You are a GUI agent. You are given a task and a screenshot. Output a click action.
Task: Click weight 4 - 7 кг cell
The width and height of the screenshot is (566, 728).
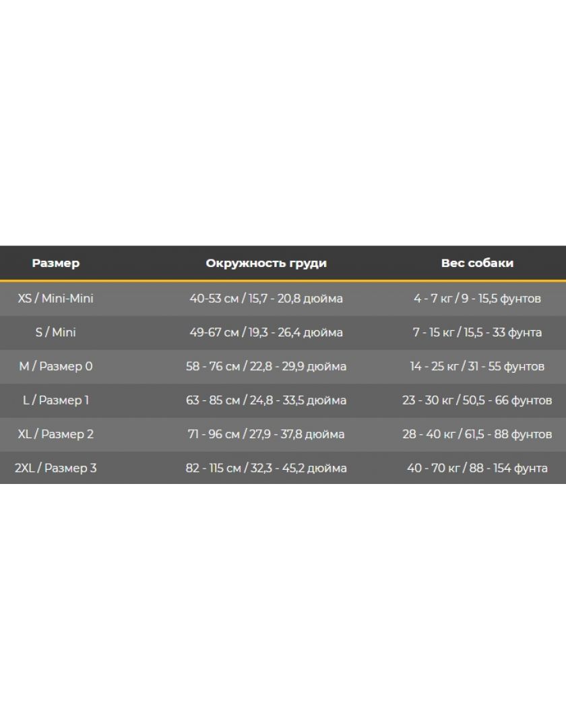click(x=477, y=299)
